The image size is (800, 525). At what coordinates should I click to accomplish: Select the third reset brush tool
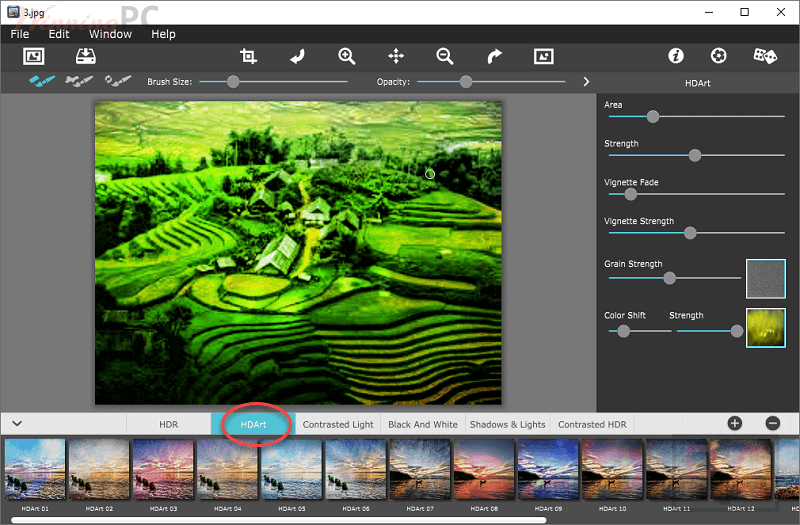(118, 81)
